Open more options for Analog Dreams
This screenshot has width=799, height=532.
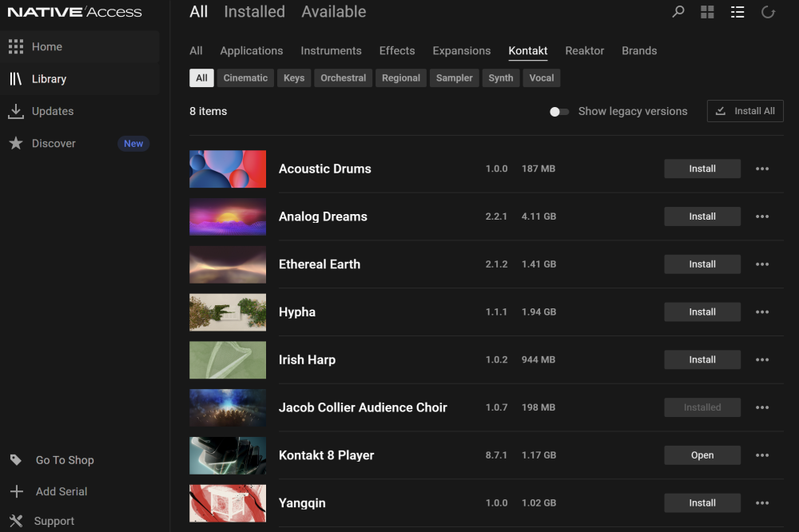[x=762, y=216]
